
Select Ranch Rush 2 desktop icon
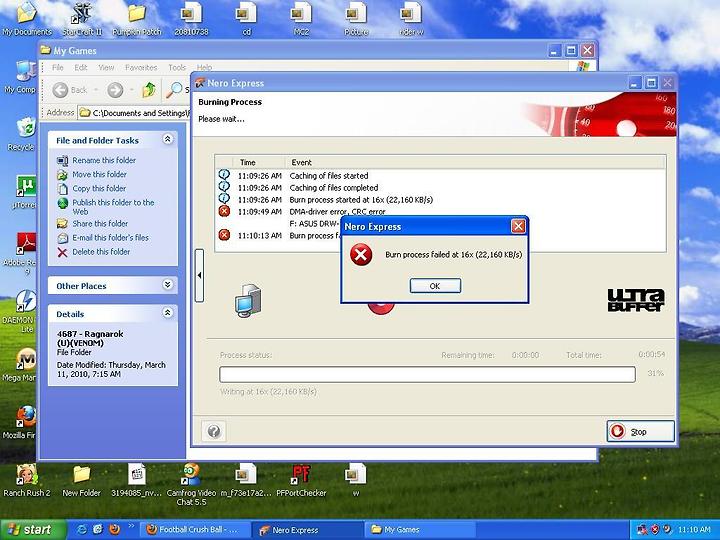pyautogui.click(x=27, y=480)
